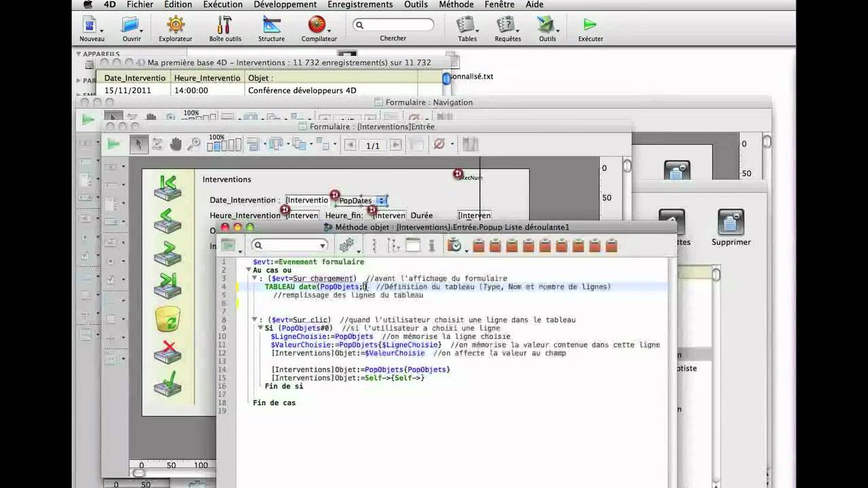Click the yellow trash delete button on form

coord(167,319)
